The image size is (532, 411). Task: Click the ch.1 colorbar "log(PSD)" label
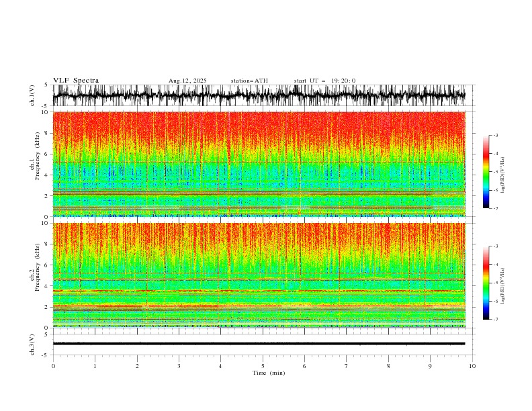[503, 175]
